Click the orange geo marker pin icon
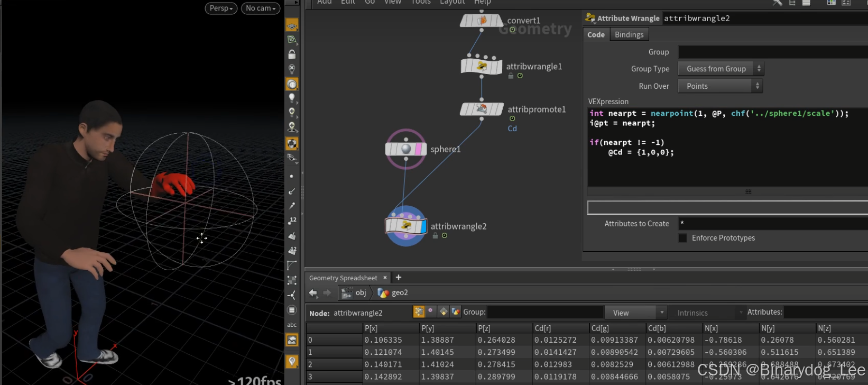Screen dimensions: 868x385 coord(292,362)
